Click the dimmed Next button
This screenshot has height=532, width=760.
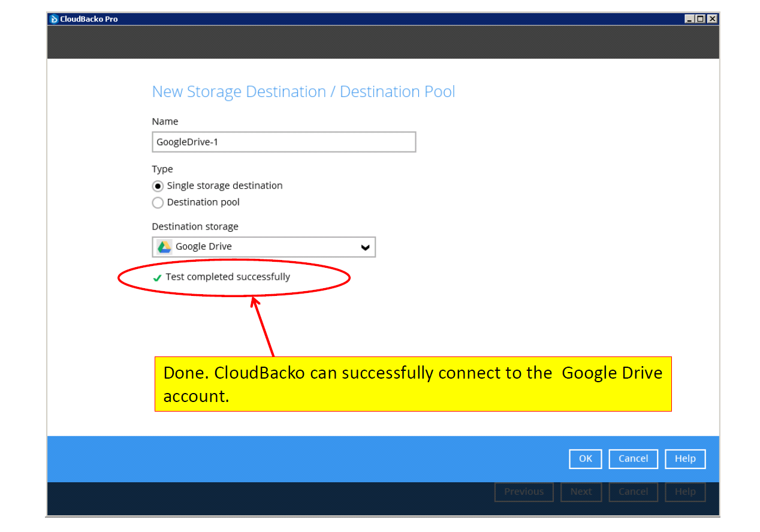(x=581, y=492)
